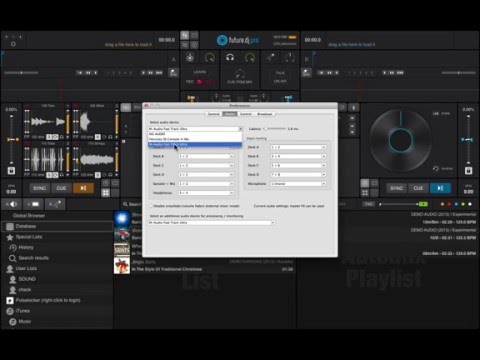Select check user list
The height and width of the screenshot is (360, 480).
(24, 290)
